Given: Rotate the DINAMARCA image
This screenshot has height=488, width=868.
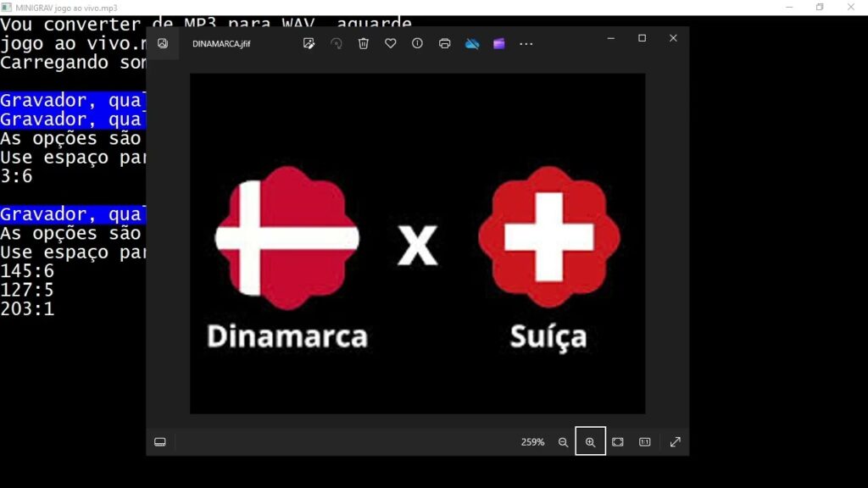Looking at the screenshot, I should tap(336, 43).
